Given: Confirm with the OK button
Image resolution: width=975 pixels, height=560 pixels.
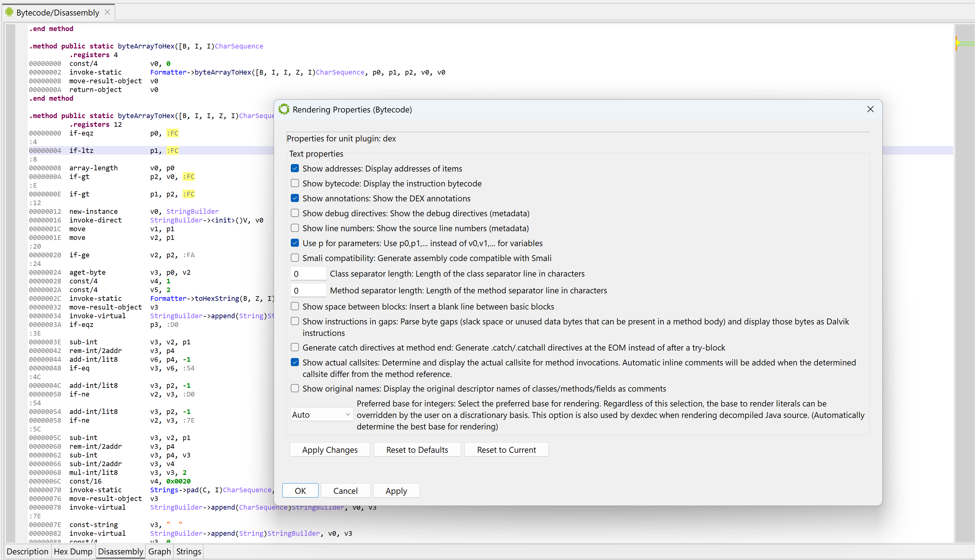Looking at the screenshot, I should 300,491.
